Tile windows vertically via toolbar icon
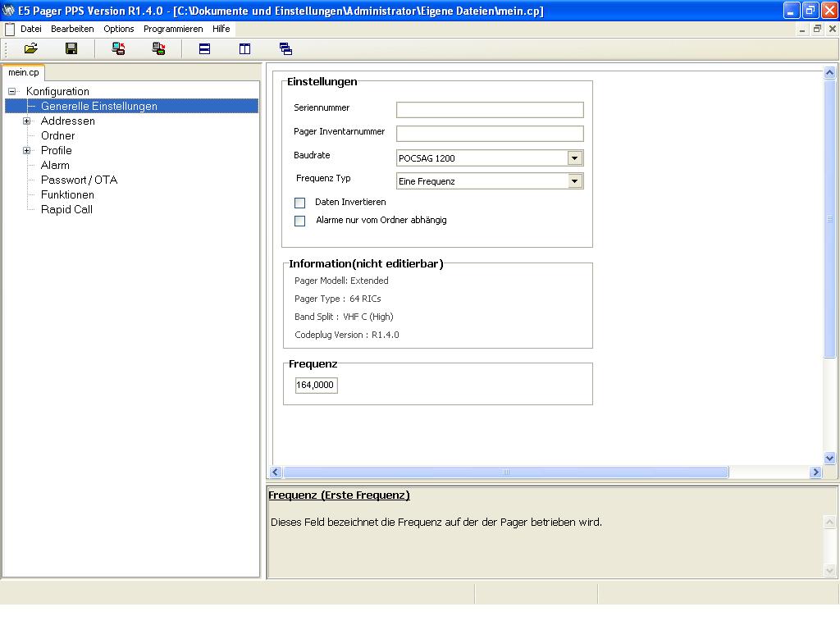The height and width of the screenshot is (630, 840). click(244, 49)
